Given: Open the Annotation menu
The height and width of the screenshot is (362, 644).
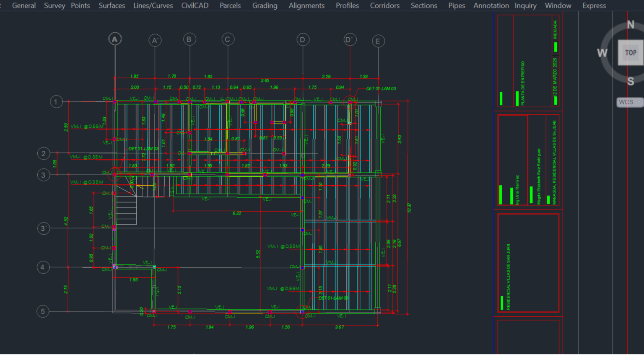Looking at the screenshot, I should click(x=491, y=5).
